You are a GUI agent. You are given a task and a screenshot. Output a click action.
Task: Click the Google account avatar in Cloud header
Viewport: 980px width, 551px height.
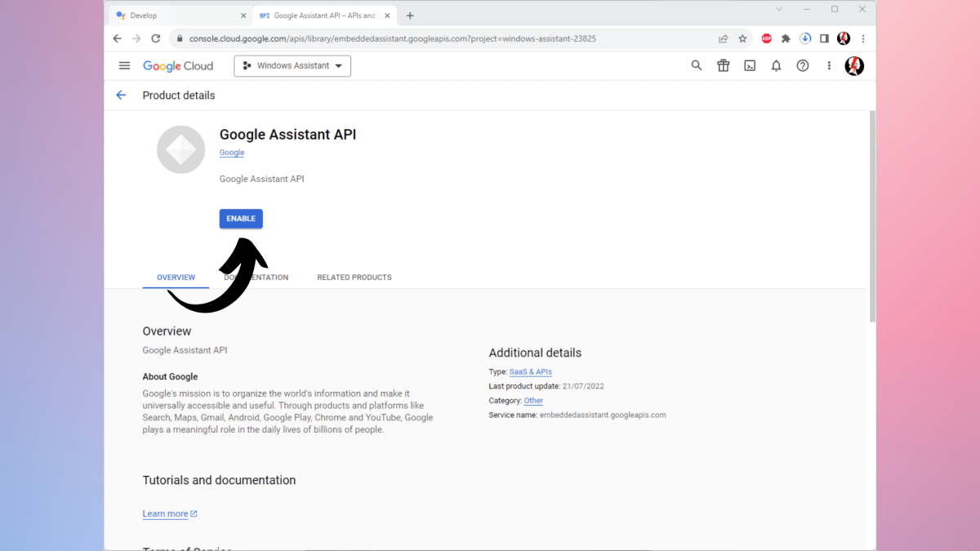[854, 66]
